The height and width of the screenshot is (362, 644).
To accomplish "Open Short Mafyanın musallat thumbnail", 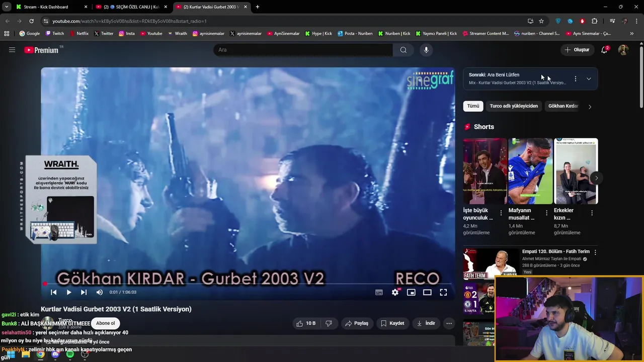I will click(530, 171).
